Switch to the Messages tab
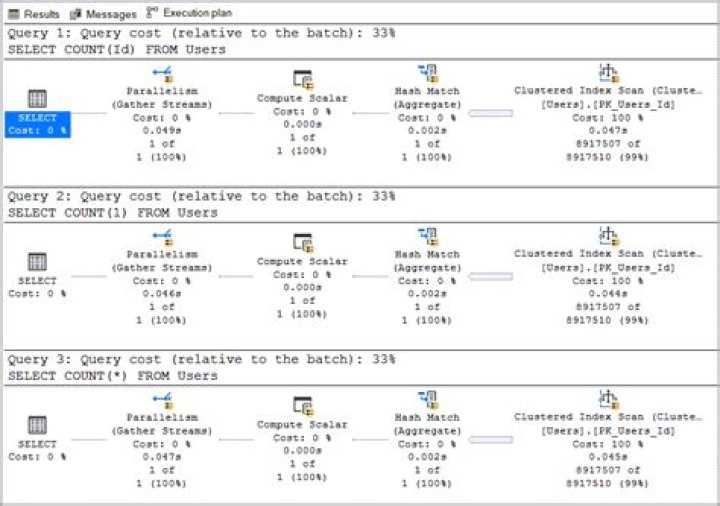Image resolution: width=720 pixels, height=506 pixels. point(103,14)
